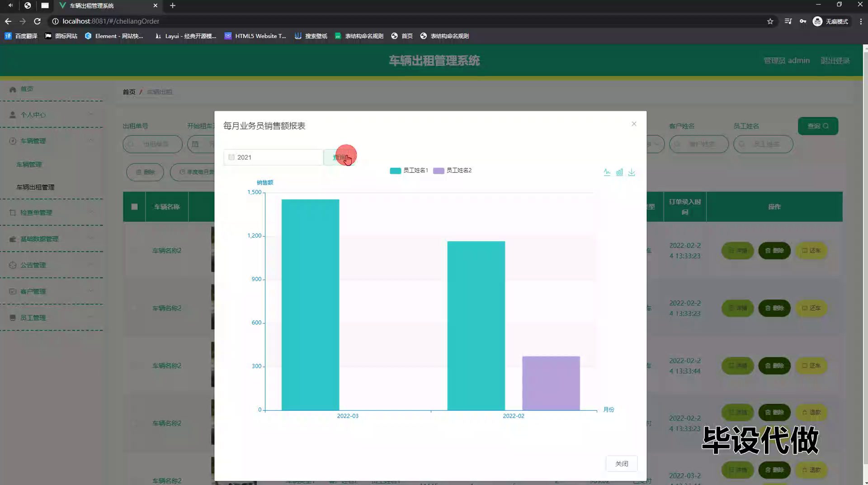Open Layui bookmark

pos(185,36)
